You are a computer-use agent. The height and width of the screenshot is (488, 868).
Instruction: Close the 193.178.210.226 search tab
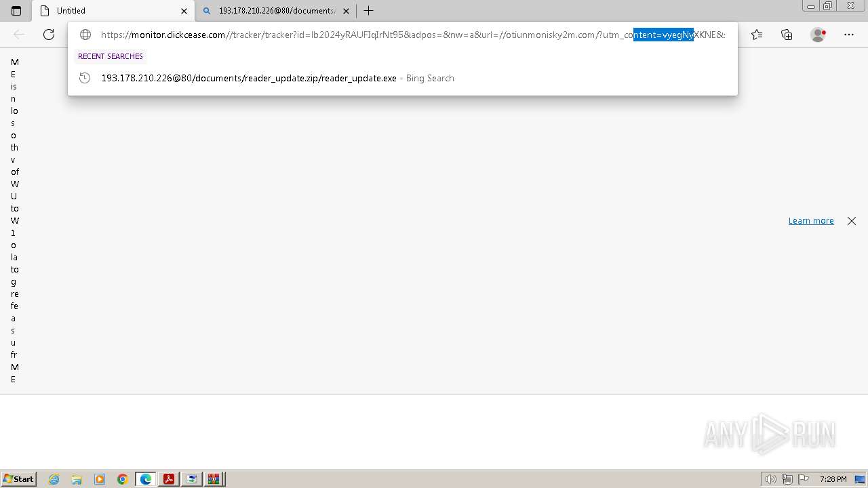point(346,11)
